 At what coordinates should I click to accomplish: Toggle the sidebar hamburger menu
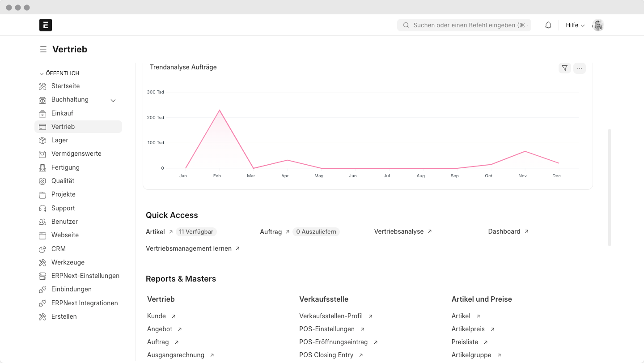pyautogui.click(x=43, y=49)
